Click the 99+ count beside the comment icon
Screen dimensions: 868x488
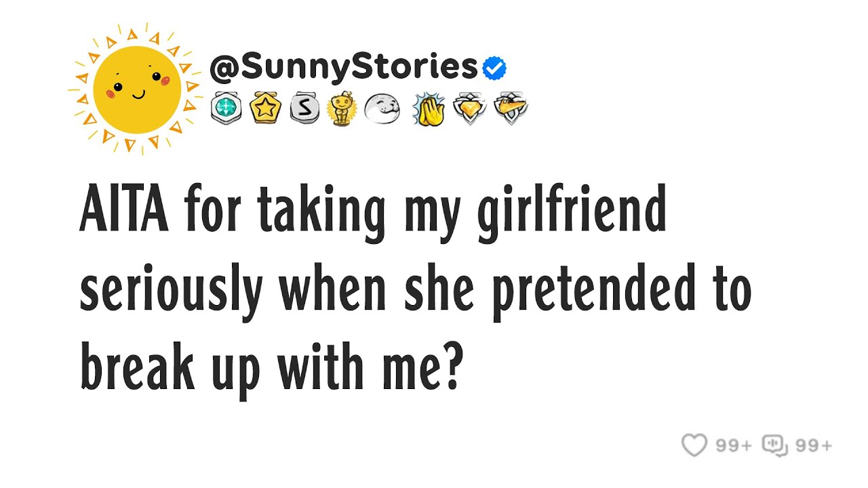pos(814,445)
